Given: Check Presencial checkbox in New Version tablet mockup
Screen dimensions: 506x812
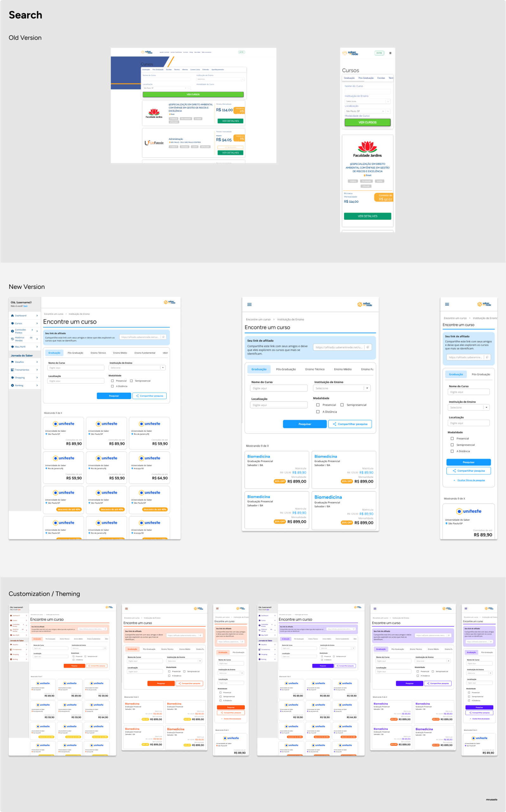Looking at the screenshot, I should click(318, 405).
